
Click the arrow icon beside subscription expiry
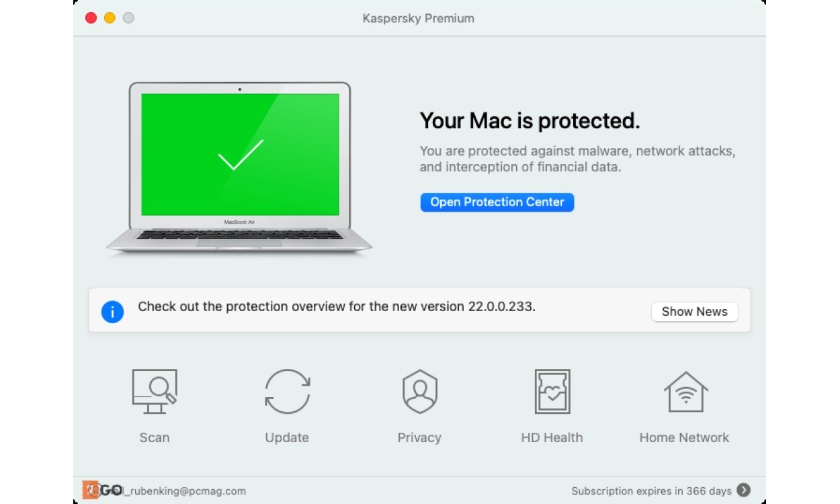(x=743, y=490)
